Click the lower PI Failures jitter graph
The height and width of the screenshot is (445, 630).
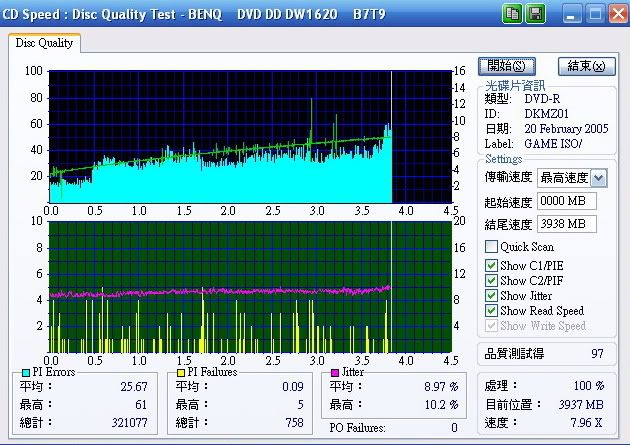click(x=250, y=287)
